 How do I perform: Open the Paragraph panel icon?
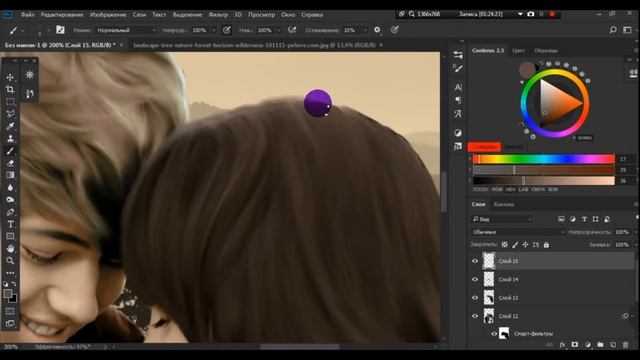pyautogui.click(x=458, y=100)
